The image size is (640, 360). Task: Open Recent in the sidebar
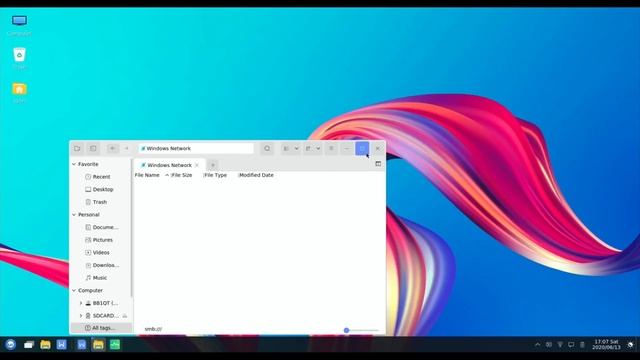pos(101,177)
